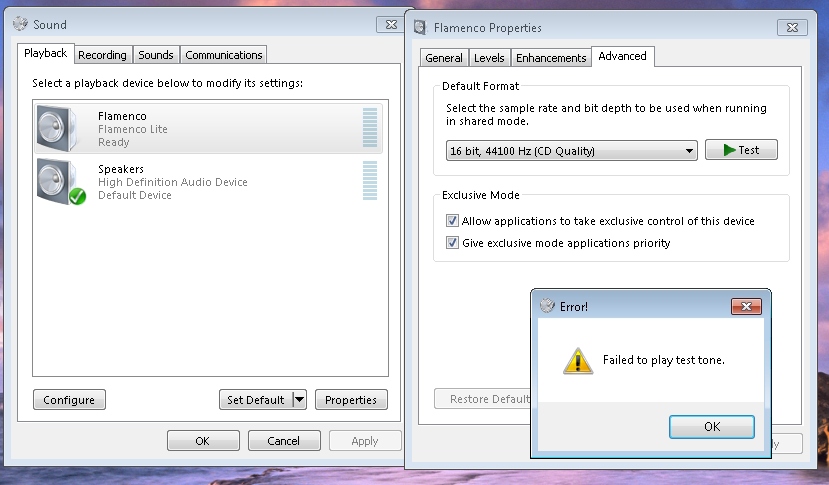This screenshot has width=829, height=485.
Task: Click the Test play button
Action: (x=741, y=150)
